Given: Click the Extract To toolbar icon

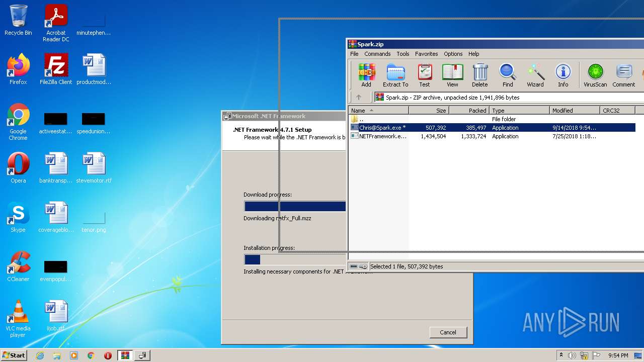Looking at the screenshot, I should pos(395,75).
